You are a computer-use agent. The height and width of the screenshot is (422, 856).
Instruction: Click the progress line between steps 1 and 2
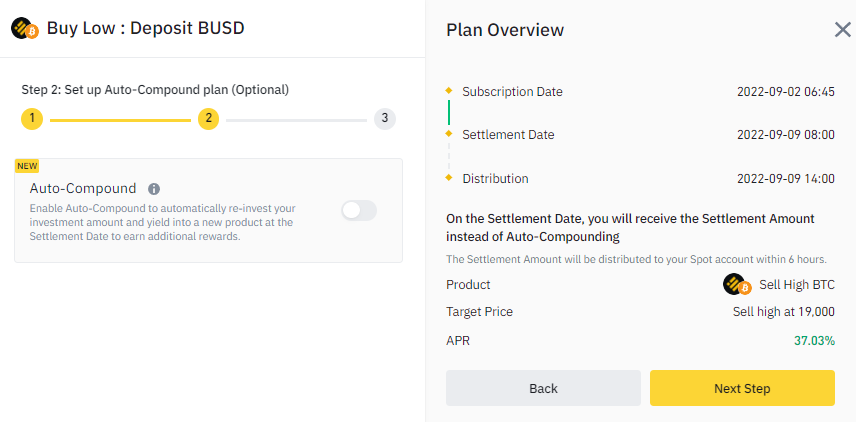coord(120,119)
